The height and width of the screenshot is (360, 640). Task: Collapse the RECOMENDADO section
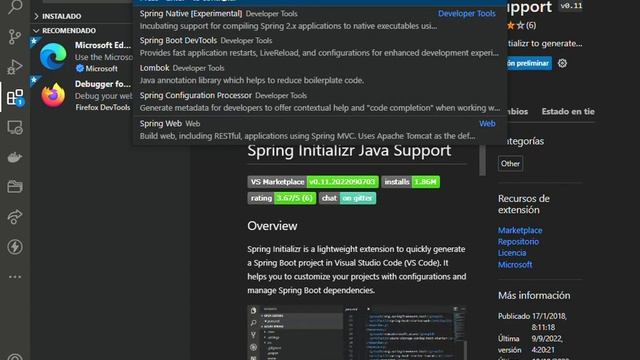point(82,31)
